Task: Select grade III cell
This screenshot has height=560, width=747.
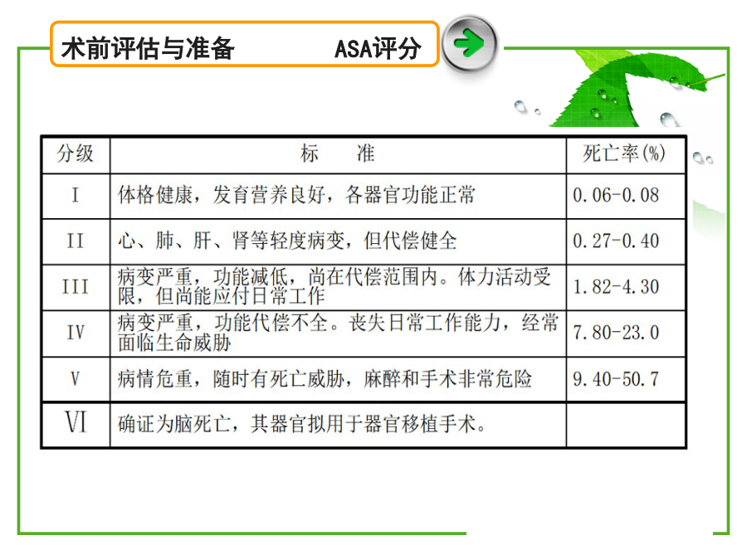Action: [76, 287]
